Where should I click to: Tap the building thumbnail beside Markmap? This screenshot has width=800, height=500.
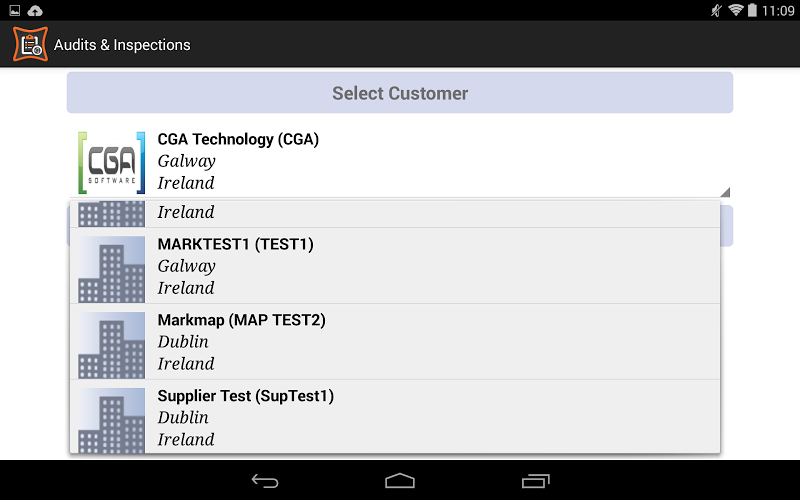pyautogui.click(x=111, y=345)
